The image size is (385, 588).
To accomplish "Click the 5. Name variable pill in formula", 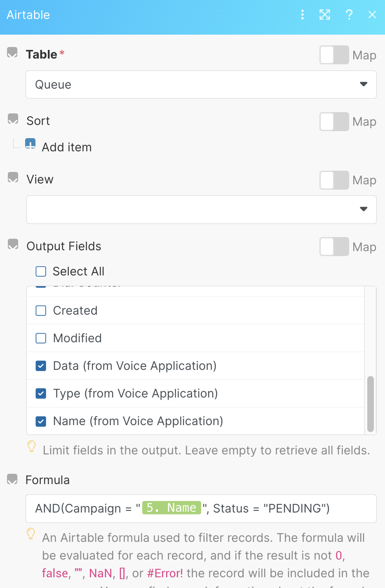I will tap(171, 508).
